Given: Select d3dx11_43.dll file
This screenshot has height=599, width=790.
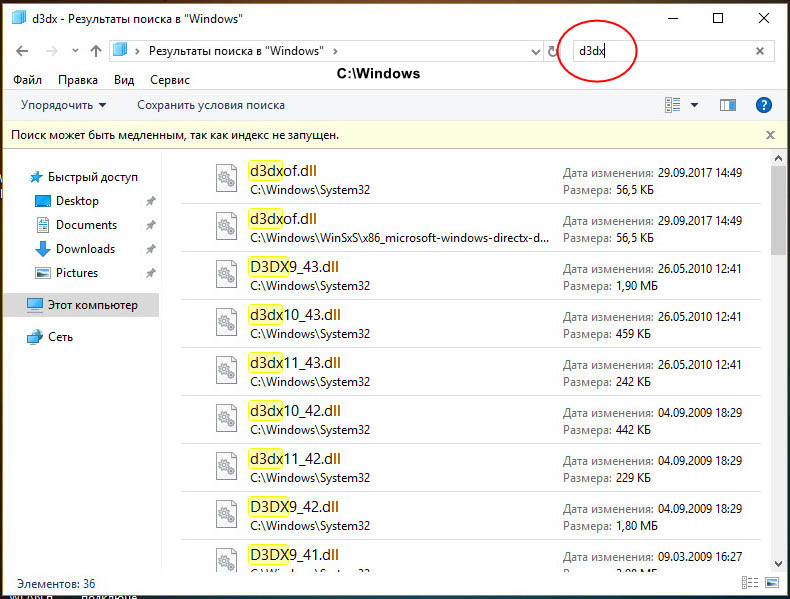Looking at the screenshot, I should [471, 371].
